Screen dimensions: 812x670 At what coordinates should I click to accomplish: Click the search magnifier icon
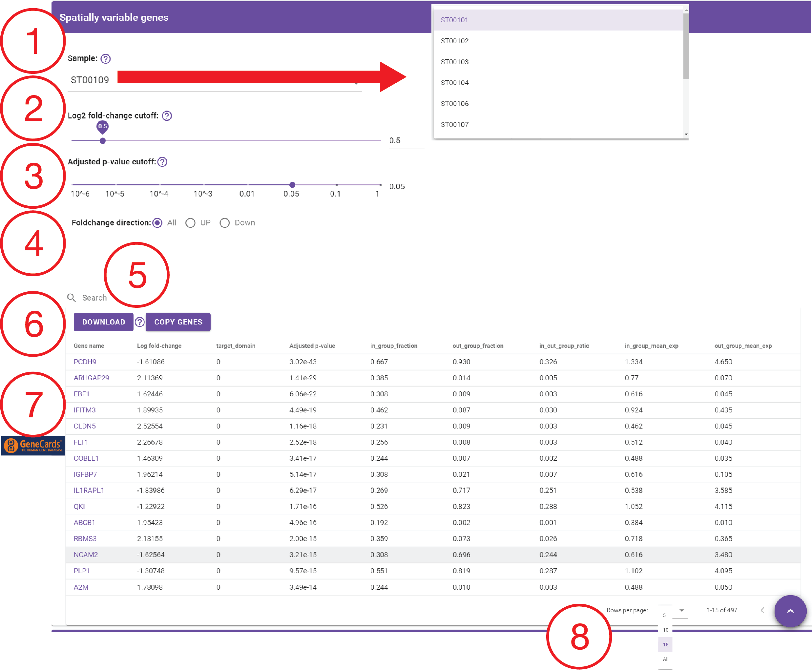(x=72, y=298)
